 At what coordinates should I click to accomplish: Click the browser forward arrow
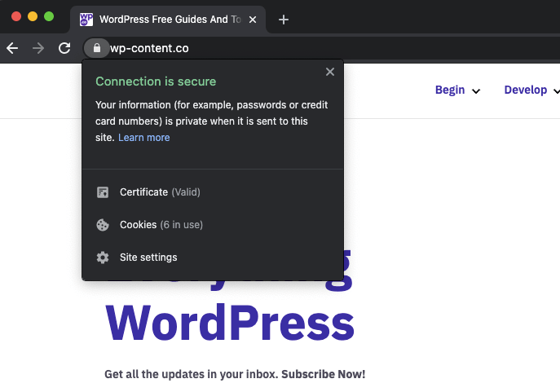[38, 48]
